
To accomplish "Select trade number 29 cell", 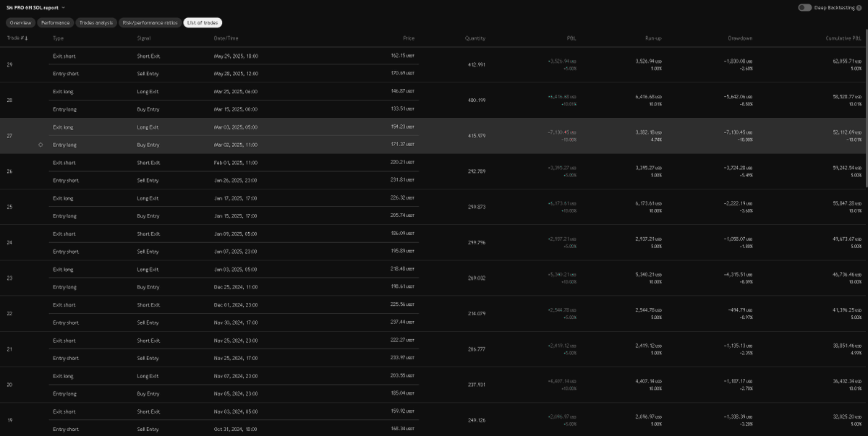I will pos(9,64).
